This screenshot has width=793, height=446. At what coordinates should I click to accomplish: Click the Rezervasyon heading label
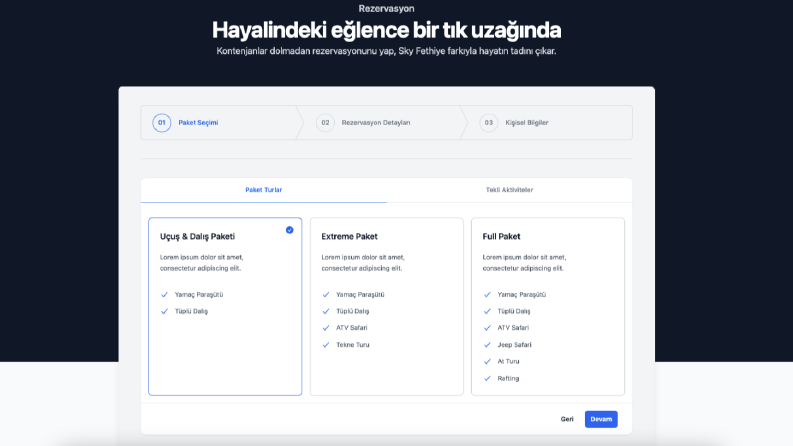386,8
